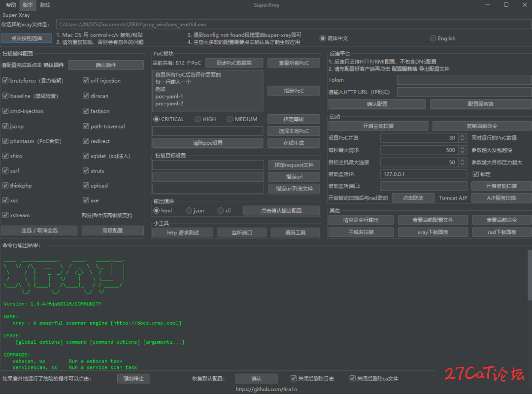532x394 pixels.
Task: Disable the shiro plugin checkbox
Action: click(x=5, y=156)
